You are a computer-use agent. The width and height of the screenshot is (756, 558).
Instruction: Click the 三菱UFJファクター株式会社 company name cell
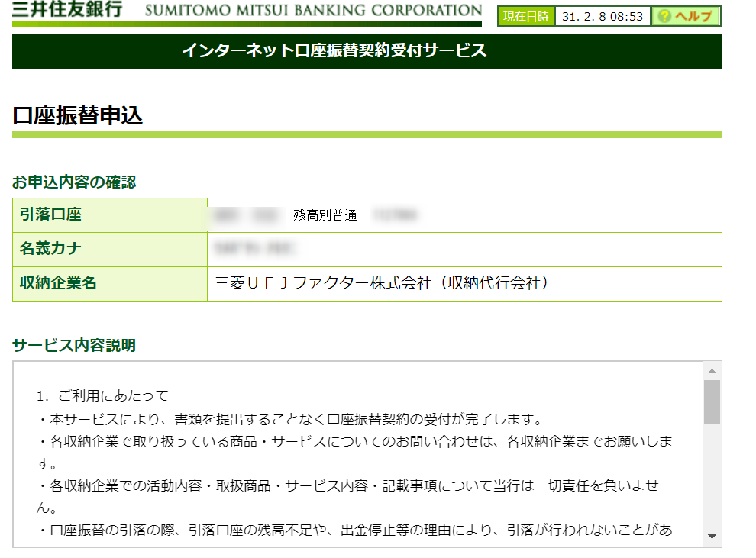464,283
